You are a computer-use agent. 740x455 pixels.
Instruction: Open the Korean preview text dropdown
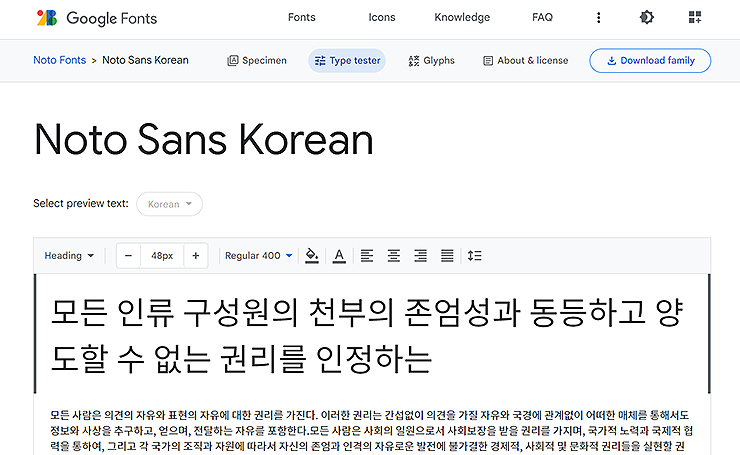point(169,204)
